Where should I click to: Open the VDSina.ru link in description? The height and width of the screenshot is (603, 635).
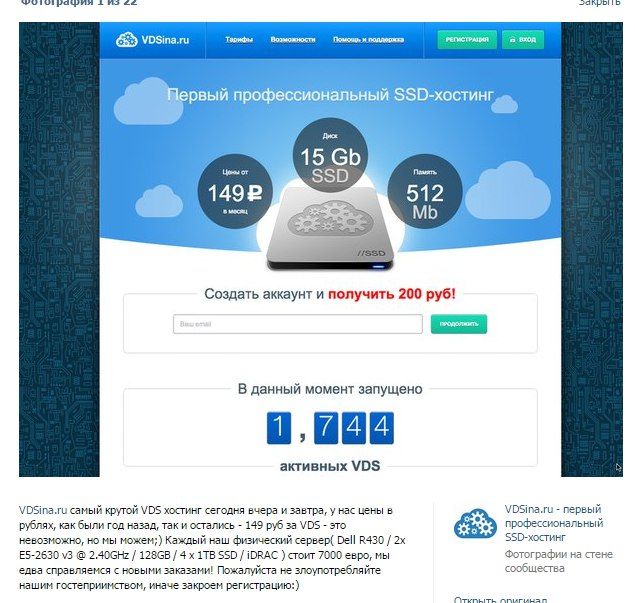tap(43, 510)
